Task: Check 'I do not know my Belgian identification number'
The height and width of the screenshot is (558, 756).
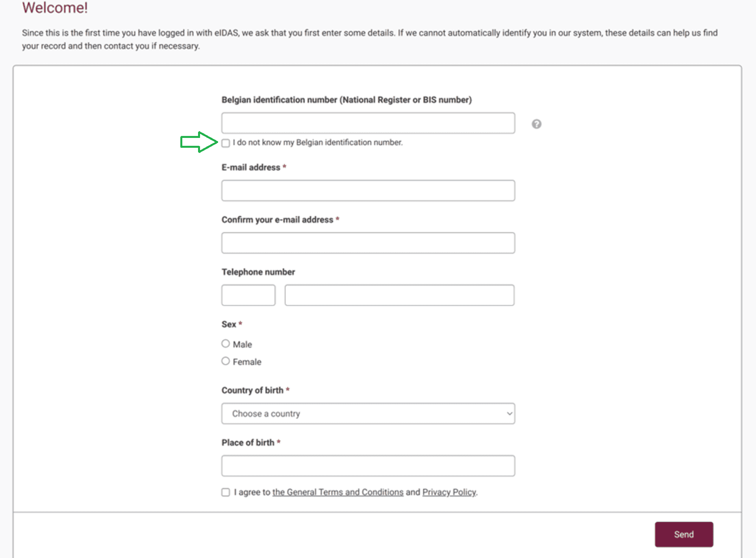Action: click(x=226, y=143)
